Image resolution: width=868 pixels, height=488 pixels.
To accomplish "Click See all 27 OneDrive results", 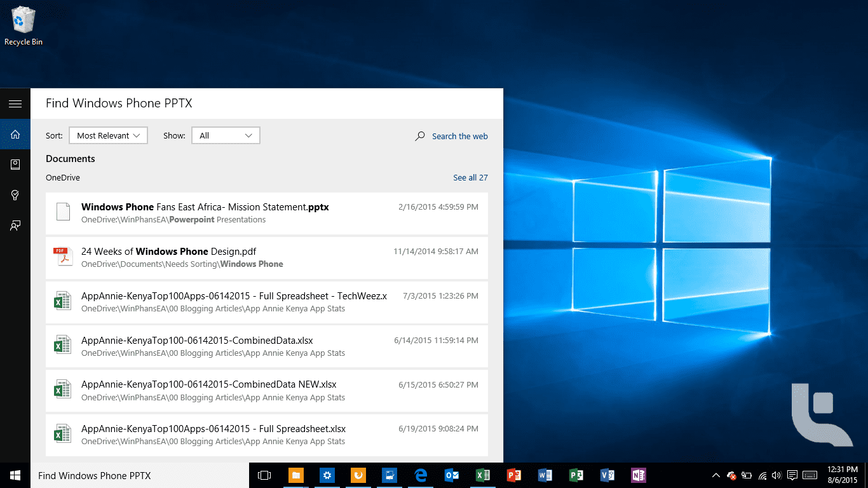I will (470, 178).
